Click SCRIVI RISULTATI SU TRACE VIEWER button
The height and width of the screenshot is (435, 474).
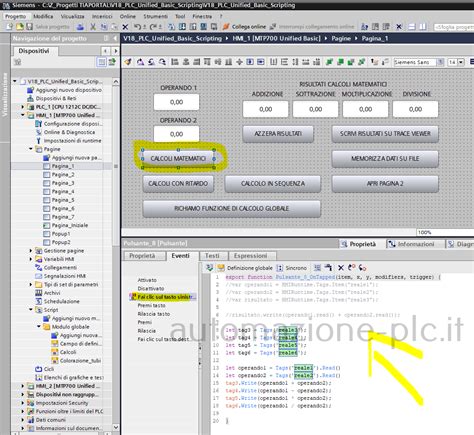385,134
